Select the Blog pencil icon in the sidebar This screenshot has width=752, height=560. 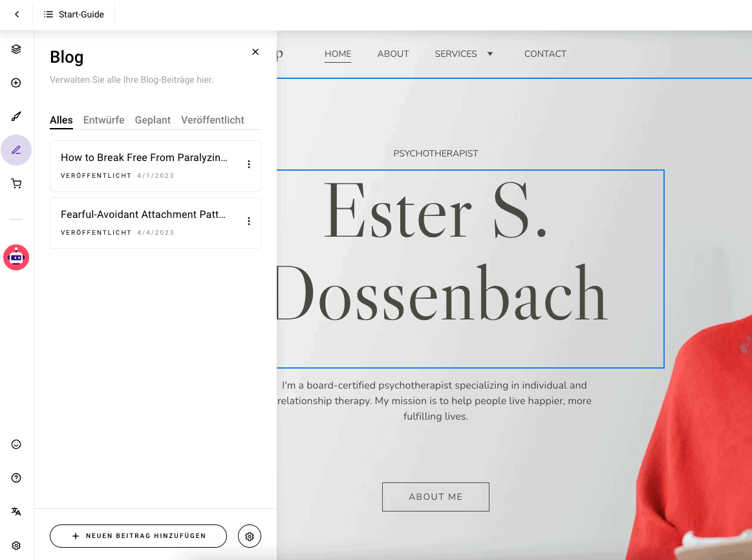pyautogui.click(x=16, y=150)
